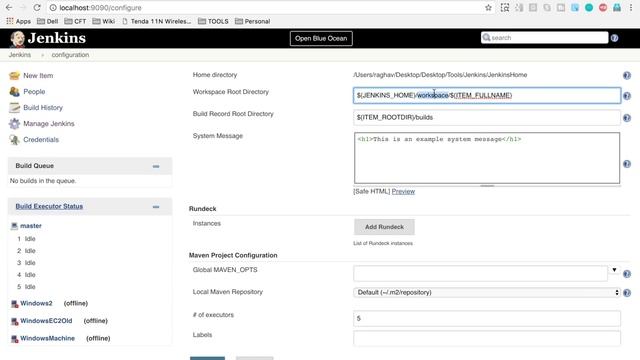
Task: Click the Global MAVEN_OPTS input field
Action: click(x=480, y=273)
